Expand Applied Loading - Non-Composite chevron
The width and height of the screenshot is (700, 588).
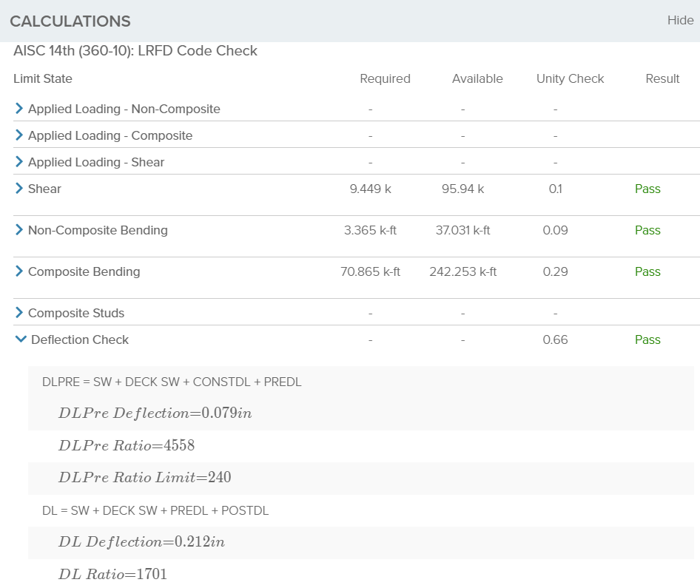19,109
